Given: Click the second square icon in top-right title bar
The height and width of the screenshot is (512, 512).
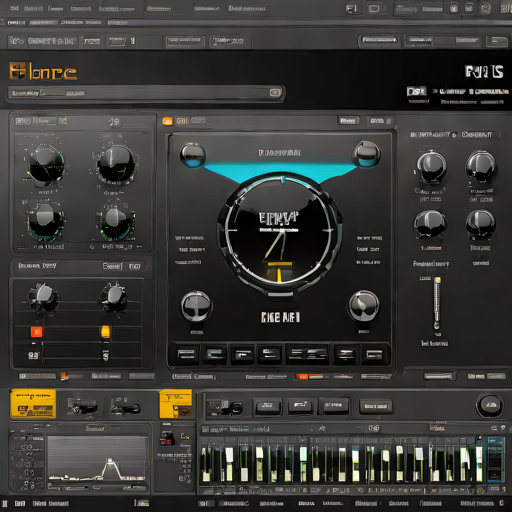Looking at the screenshot, I should point(469,8).
